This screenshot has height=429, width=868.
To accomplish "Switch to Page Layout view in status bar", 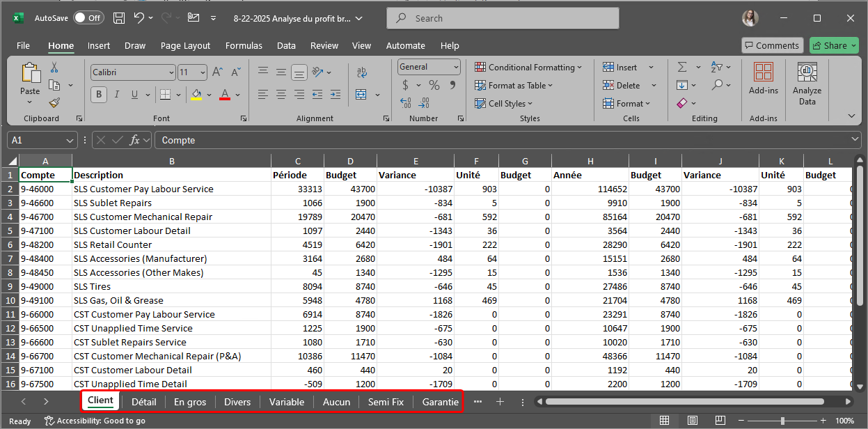I will point(692,421).
